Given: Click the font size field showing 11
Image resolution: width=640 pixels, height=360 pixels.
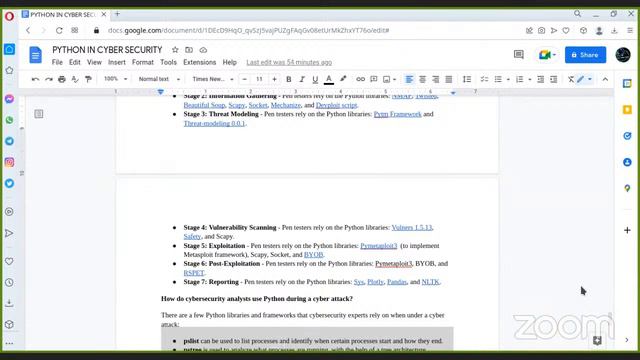Looking at the screenshot, I should pyautogui.click(x=259, y=79).
